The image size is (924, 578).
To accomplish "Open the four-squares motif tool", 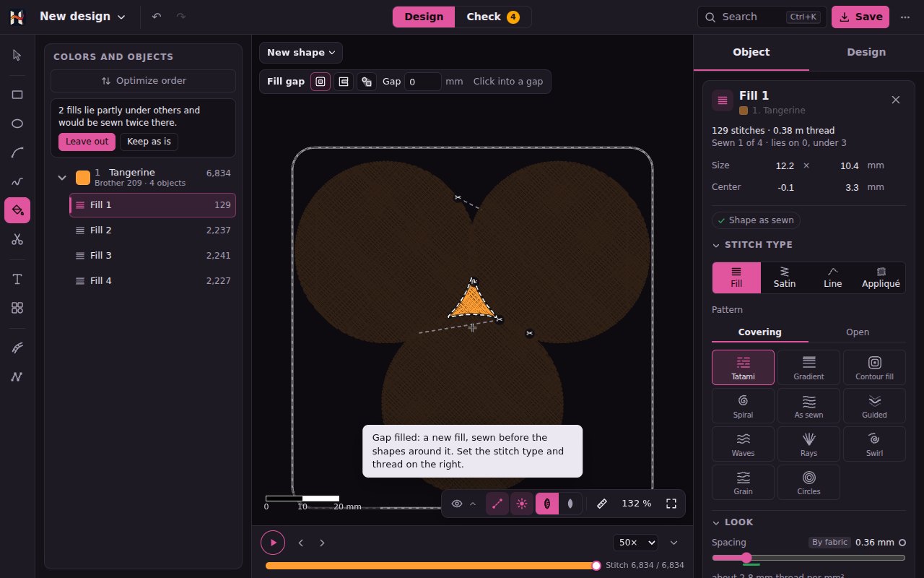I will (17, 308).
